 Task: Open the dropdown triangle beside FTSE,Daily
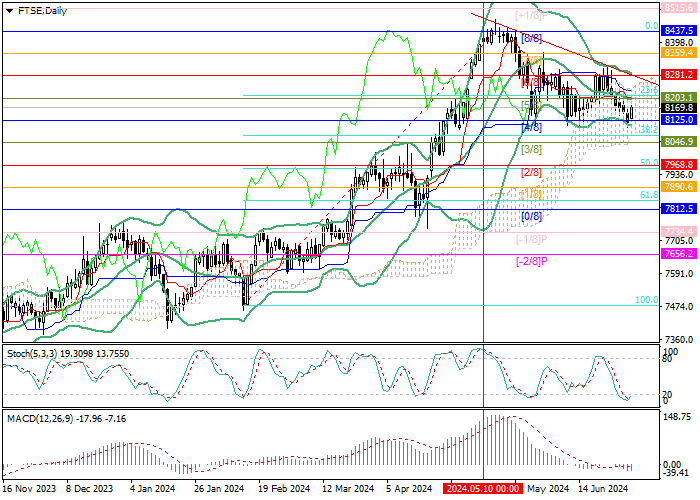pos(9,11)
